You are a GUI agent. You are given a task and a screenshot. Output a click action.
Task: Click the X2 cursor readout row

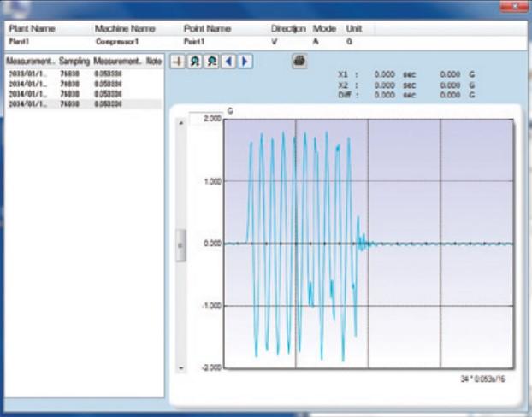click(406, 85)
